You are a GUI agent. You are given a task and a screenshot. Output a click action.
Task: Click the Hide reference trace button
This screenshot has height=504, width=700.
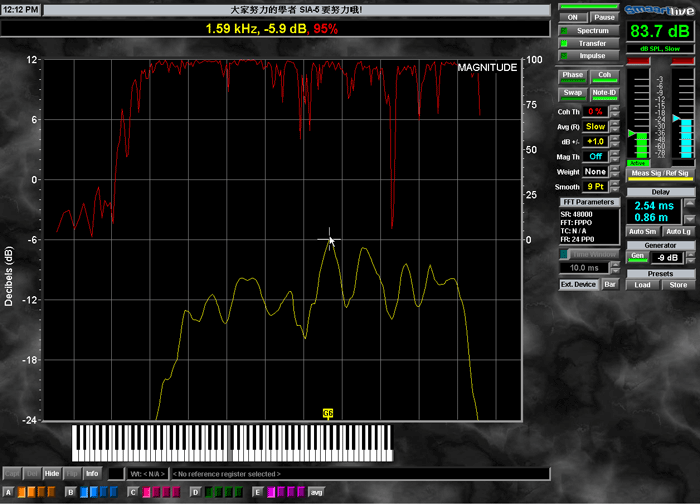pos(52,473)
